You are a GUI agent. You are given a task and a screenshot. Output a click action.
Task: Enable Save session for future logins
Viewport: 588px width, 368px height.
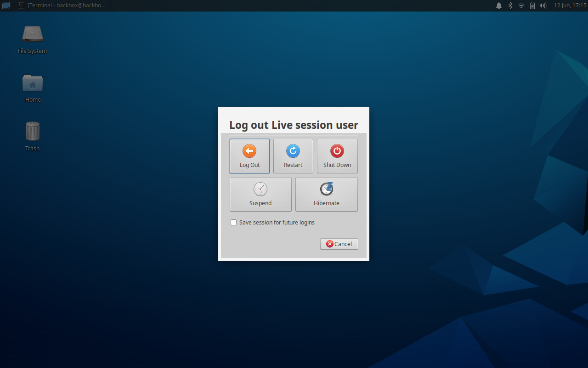(x=233, y=222)
